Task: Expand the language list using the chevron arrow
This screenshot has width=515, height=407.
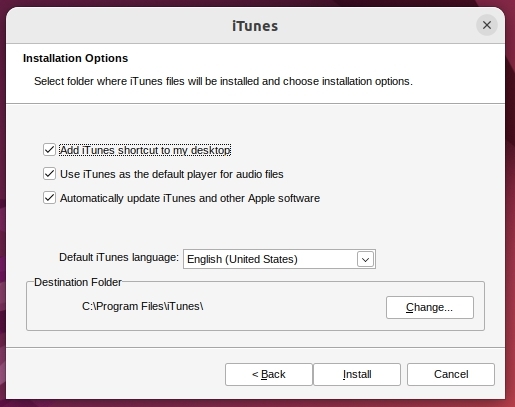Action: pyautogui.click(x=365, y=259)
